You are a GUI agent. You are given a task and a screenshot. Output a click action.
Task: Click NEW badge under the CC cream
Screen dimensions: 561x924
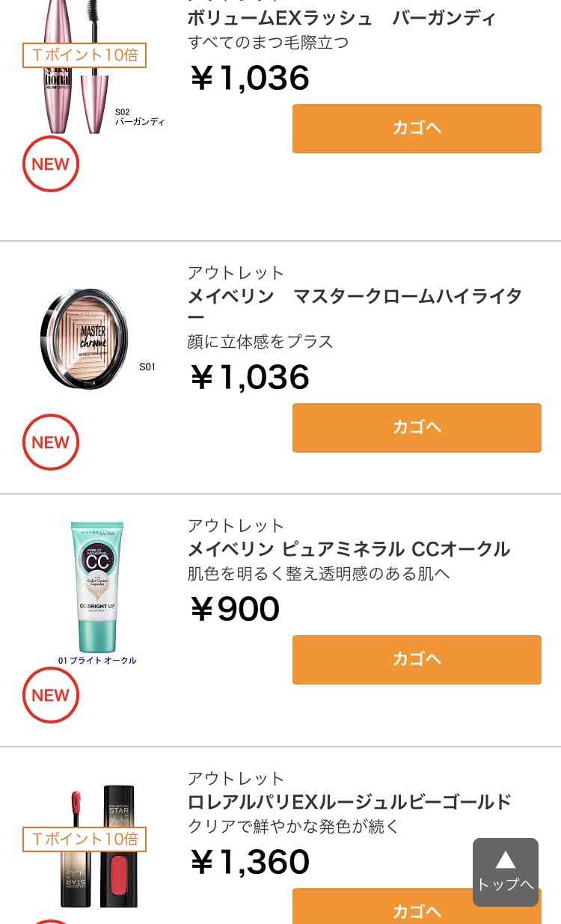click(x=51, y=695)
